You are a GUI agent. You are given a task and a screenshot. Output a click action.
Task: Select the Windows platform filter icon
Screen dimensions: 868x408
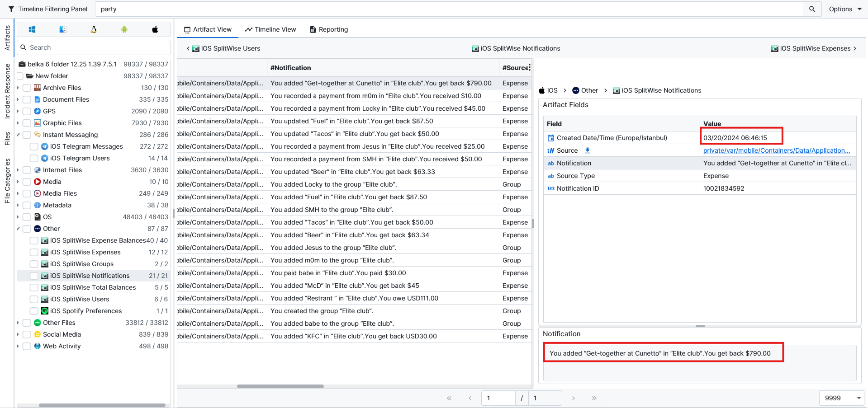pos(32,29)
